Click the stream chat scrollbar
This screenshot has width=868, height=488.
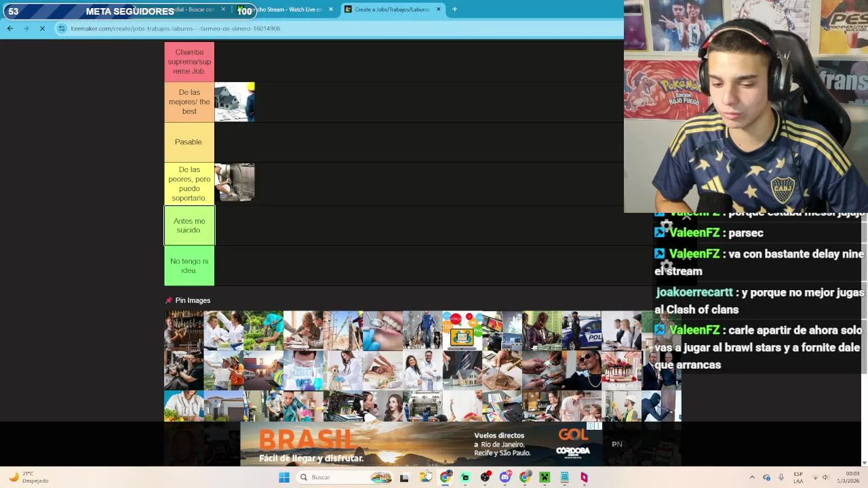[x=864, y=295]
